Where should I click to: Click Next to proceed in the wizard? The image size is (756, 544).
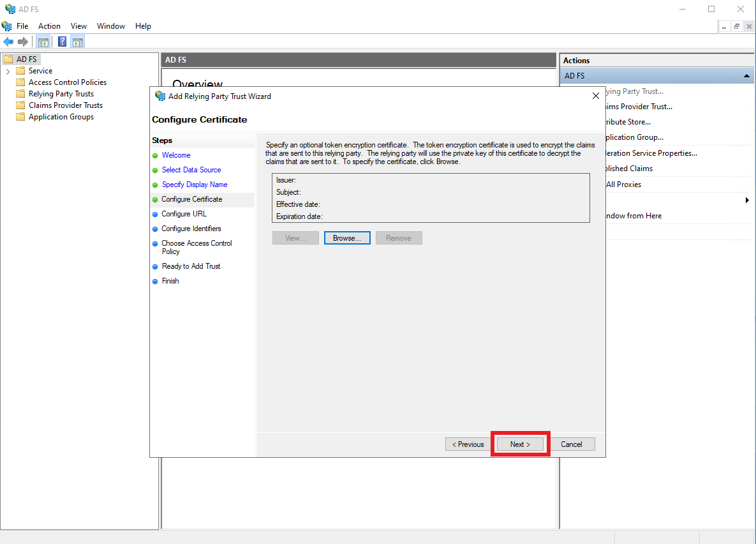click(519, 444)
